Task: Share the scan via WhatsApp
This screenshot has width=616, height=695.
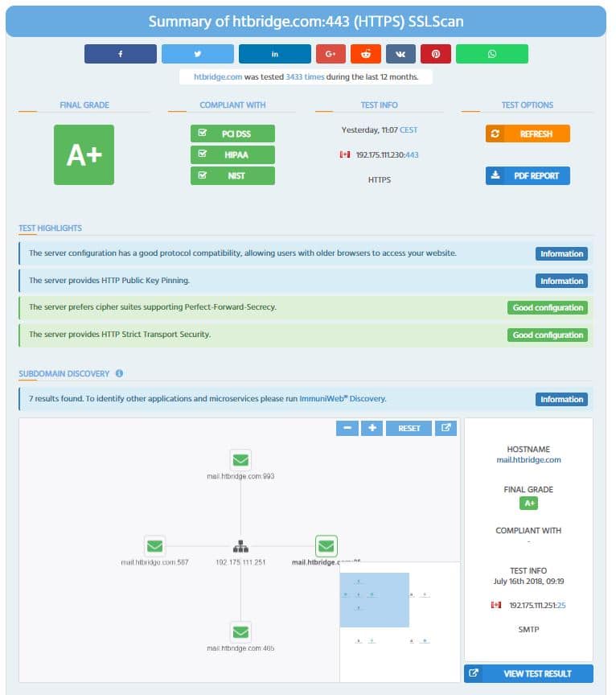Action: tap(492, 54)
